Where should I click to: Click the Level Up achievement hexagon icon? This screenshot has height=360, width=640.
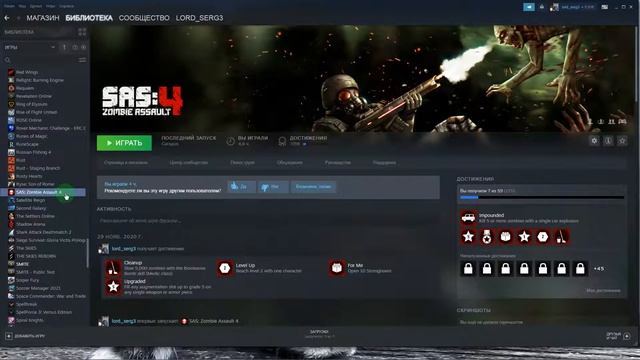(x=225, y=268)
